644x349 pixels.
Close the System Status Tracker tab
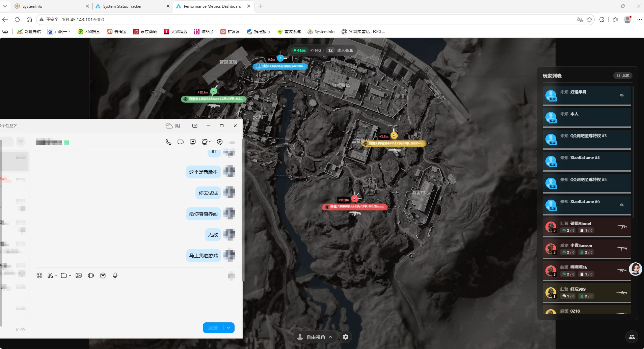pos(168,6)
